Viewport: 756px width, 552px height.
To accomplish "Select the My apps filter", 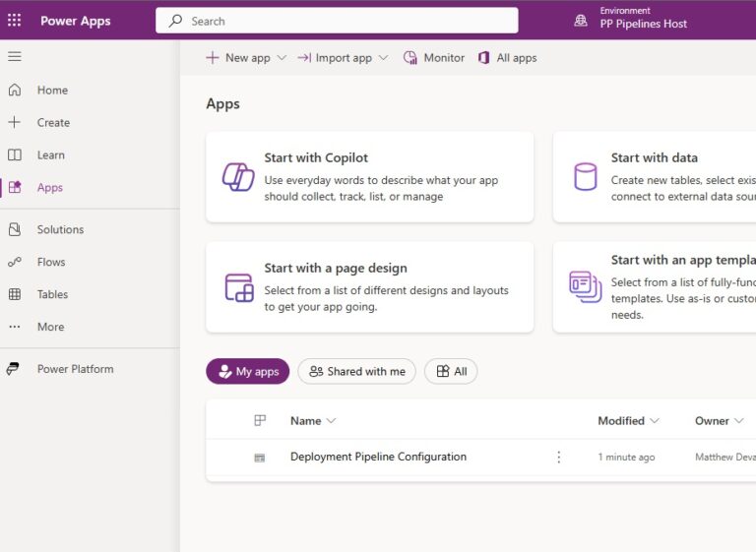I will pos(248,372).
